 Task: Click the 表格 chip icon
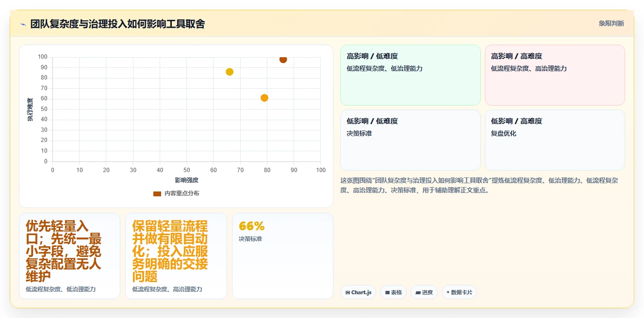(387, 293)
